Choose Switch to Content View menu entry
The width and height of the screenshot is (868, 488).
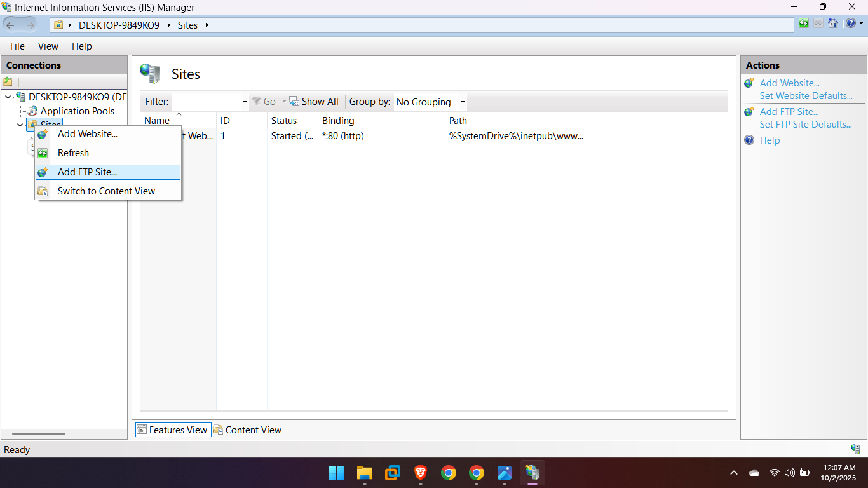106,191
